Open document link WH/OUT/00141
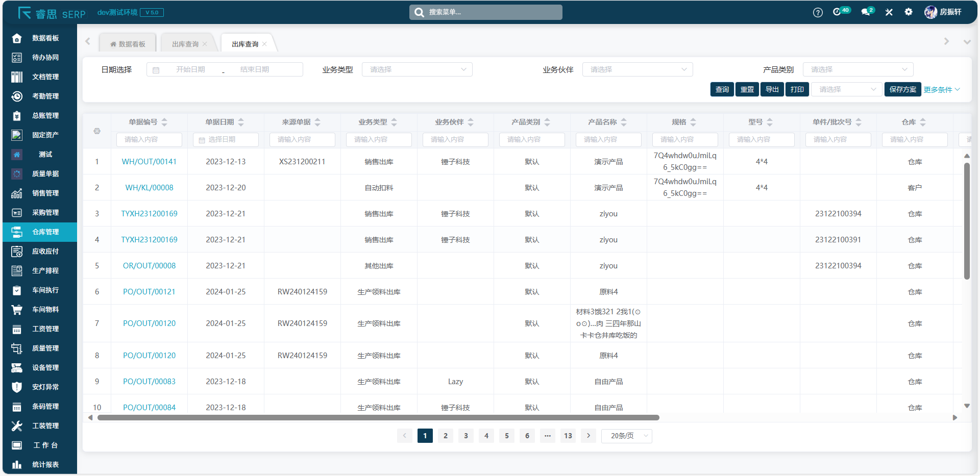This screenshot has height=476, width=980. [149, 162]
